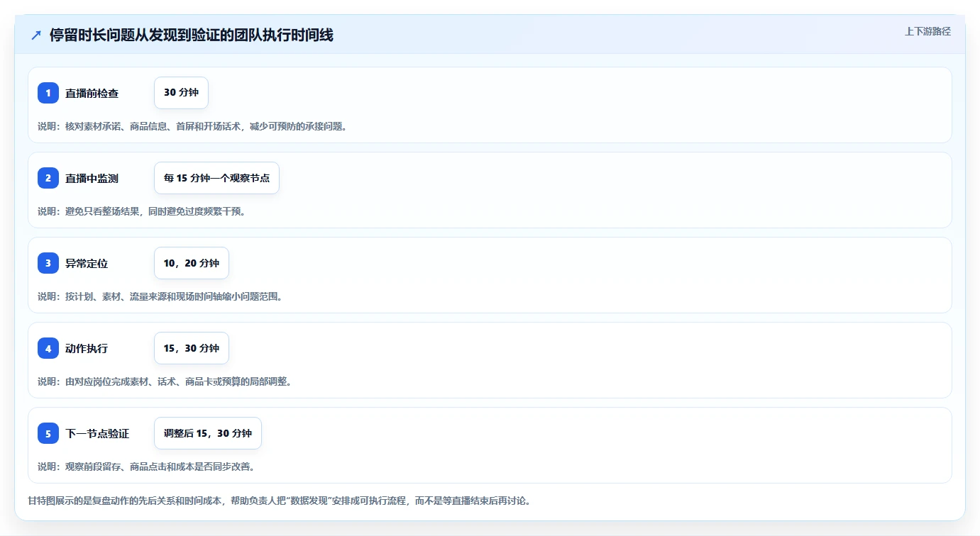
Task: Click the arrow icon beside the timeline title
Action: click(x=36, y=35)
